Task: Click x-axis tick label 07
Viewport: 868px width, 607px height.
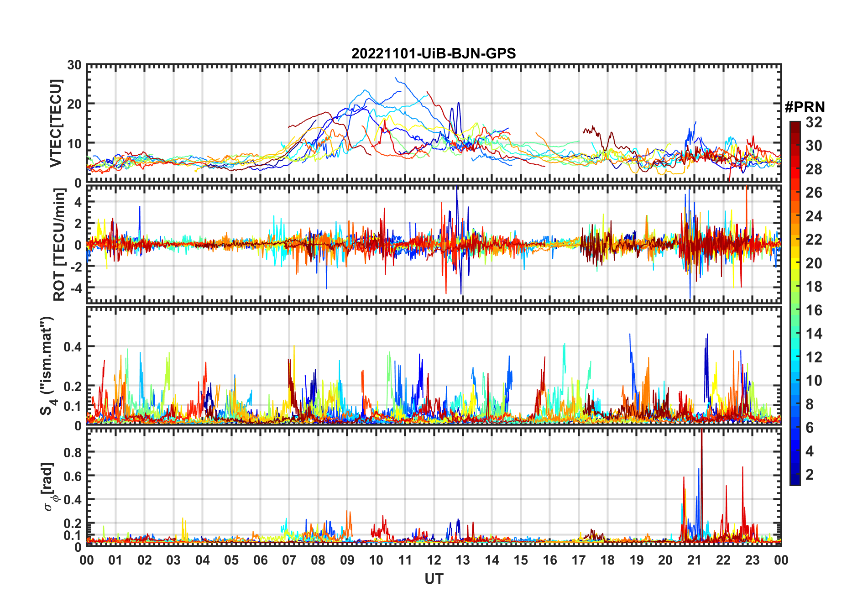Action: coord(289,560)
